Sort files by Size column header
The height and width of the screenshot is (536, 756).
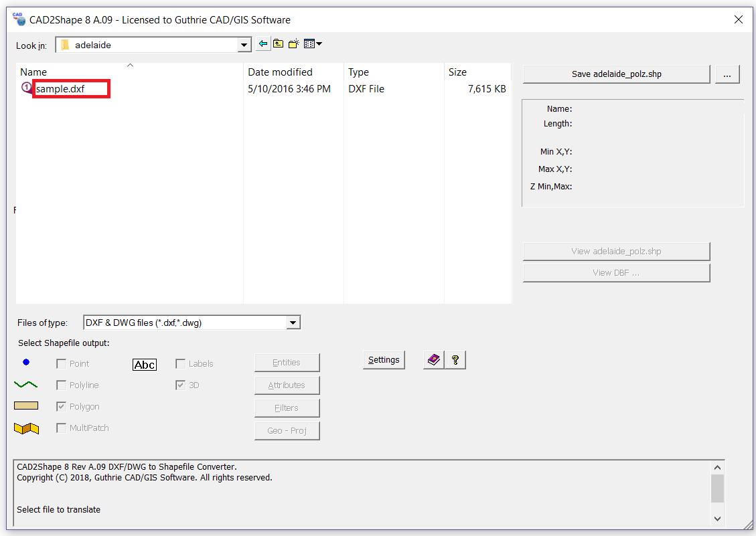pos(458,72)
